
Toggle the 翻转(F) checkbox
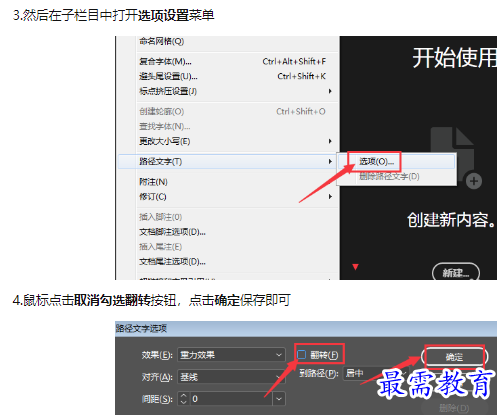302,354
